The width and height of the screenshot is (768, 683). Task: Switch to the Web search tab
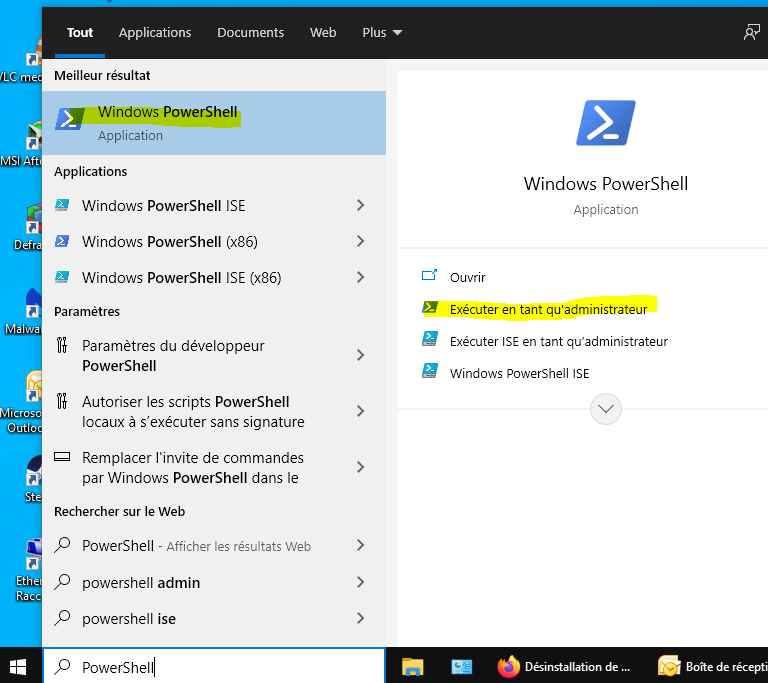click(x=323, y=32)
